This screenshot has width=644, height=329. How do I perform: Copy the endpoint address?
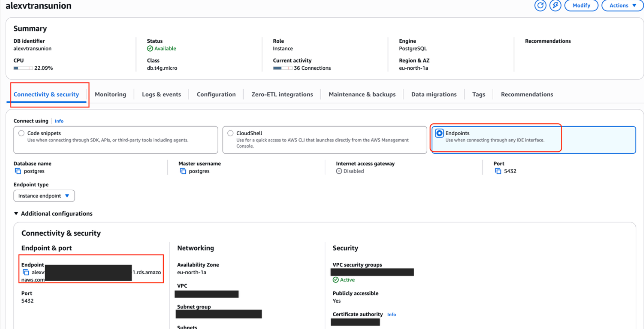pos(26,272)
